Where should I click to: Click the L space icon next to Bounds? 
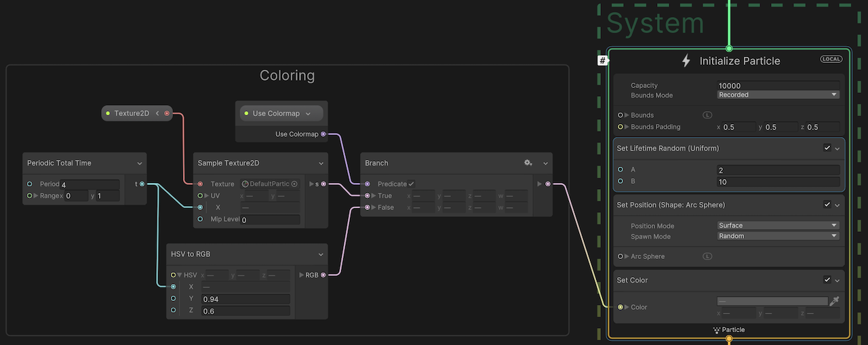coord(707,115)
